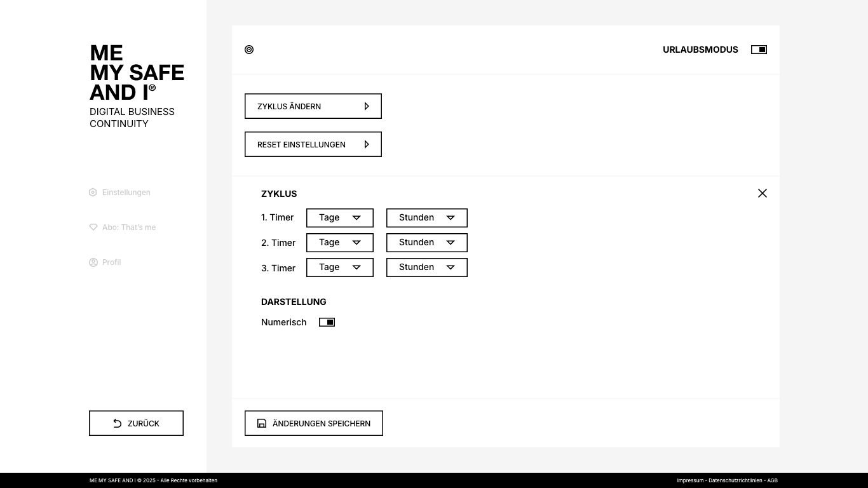The image size is (868, 488).
Task: Close the Zyklus panel with the X
Action: [x=763, y=193]
